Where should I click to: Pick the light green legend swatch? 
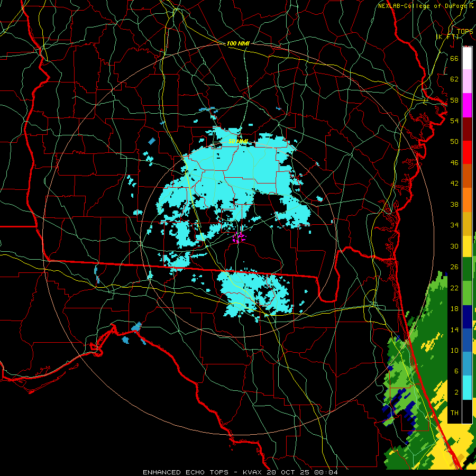467,293
